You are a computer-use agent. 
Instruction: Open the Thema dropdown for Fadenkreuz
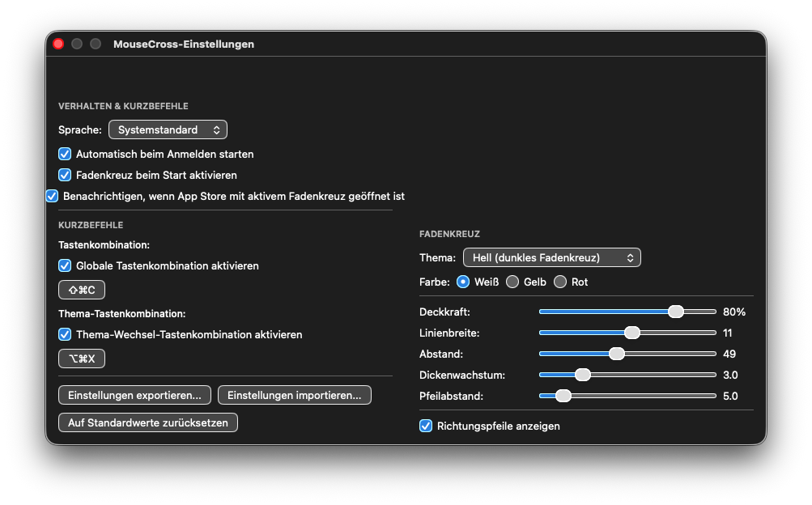pos(551,257)
